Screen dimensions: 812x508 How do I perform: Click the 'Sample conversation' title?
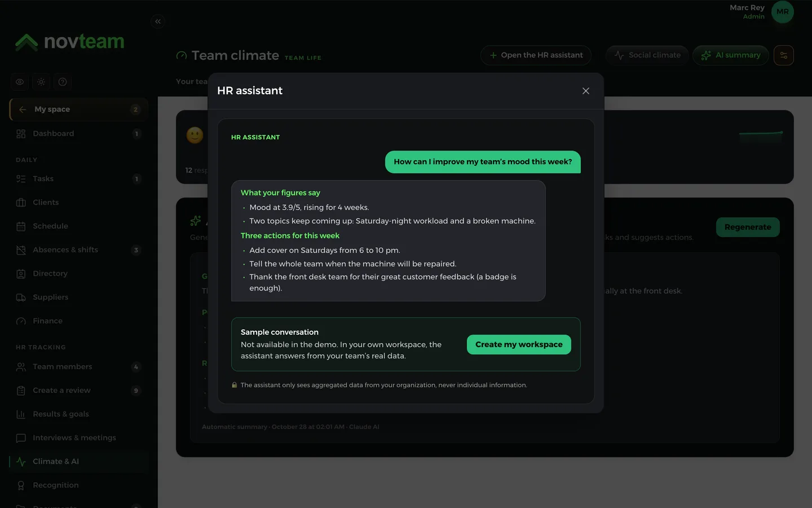(x=280, y=332)
